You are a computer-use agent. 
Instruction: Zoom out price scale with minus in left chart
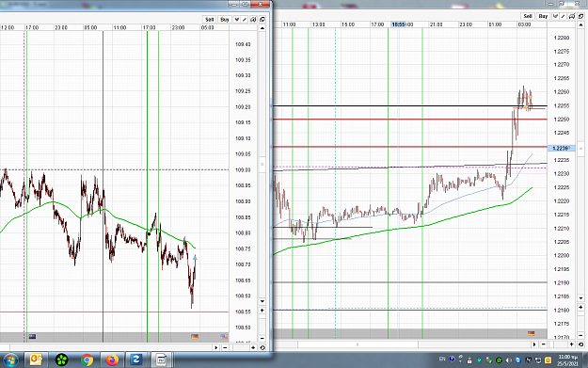point(262,338)
